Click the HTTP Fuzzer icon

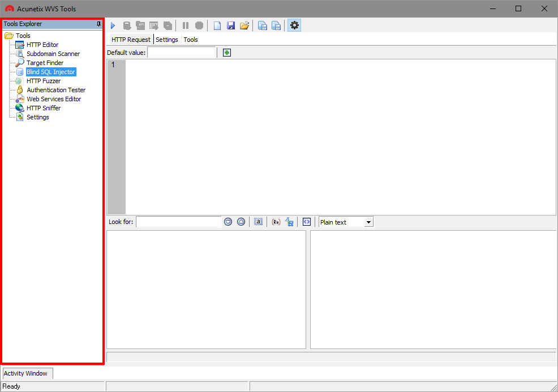[19, 81]
